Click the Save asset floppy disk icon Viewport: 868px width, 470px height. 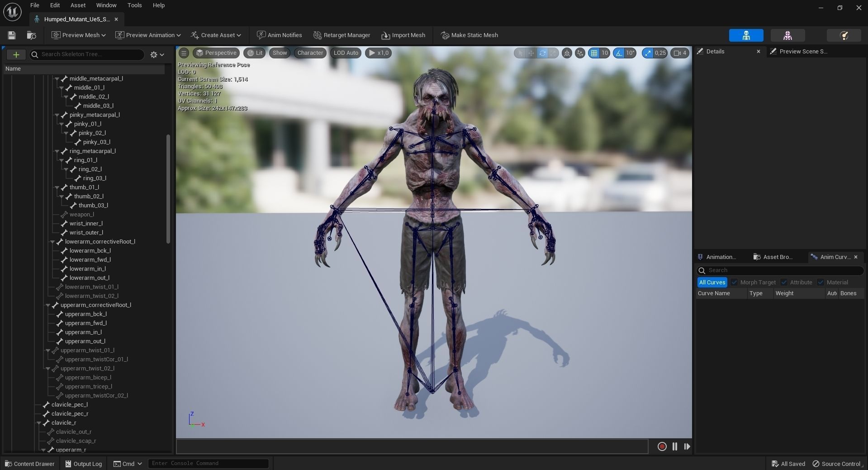coord(12,35)
